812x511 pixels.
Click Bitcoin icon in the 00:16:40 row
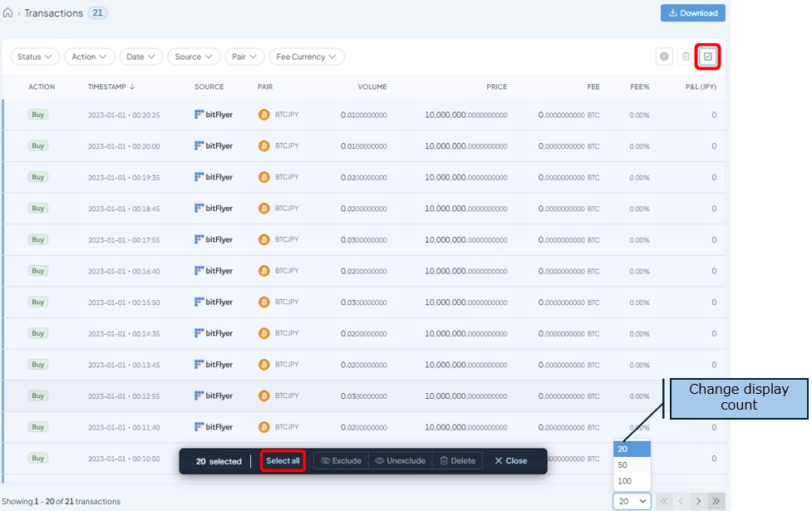264,271
